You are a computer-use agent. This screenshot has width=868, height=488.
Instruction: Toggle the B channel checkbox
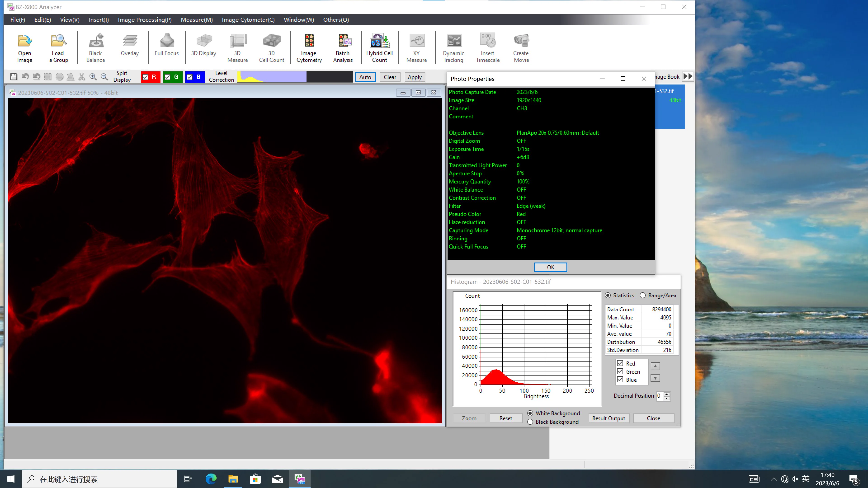click(190, 77)
